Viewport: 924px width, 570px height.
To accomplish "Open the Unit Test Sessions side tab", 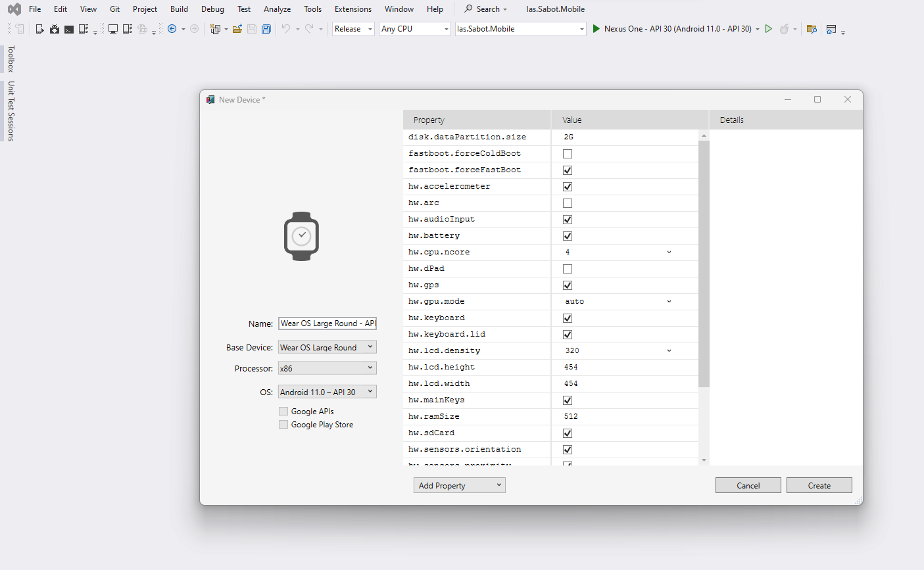I will coord(11,111).
